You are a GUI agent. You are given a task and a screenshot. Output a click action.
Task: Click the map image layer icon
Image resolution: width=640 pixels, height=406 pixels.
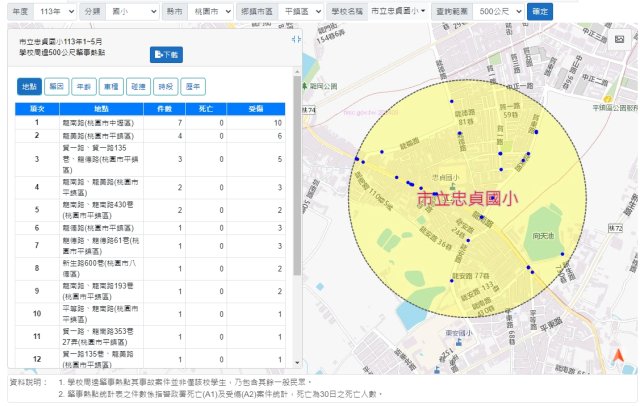click(x=620, y=39)
